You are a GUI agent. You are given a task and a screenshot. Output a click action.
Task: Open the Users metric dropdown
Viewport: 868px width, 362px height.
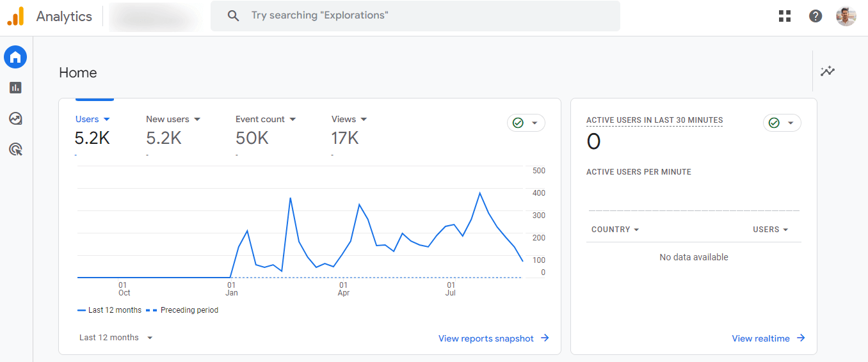tap(93, 119)
